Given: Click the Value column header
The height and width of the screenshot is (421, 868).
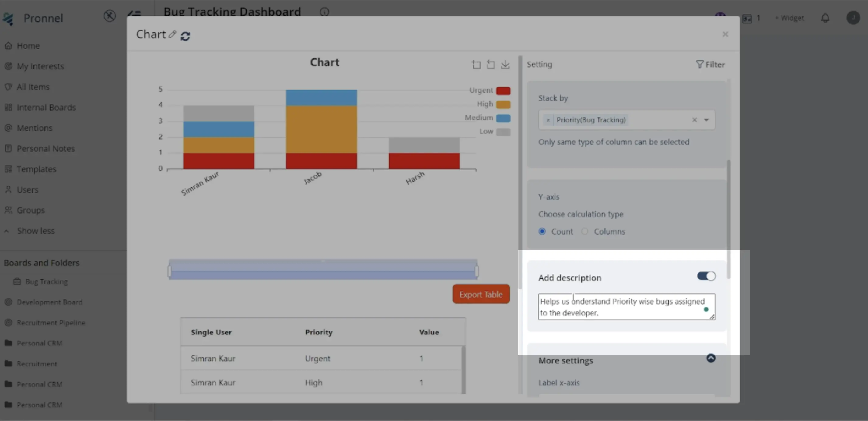Looking at the screenshot, I should pyautogui.click(x=429, y=332).
